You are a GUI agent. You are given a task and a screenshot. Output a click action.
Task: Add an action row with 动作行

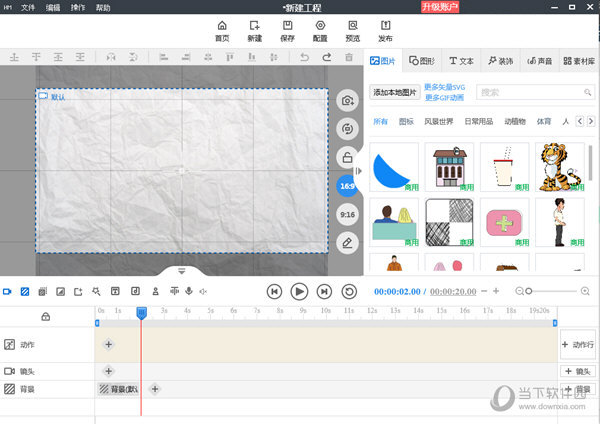point(578,344)
